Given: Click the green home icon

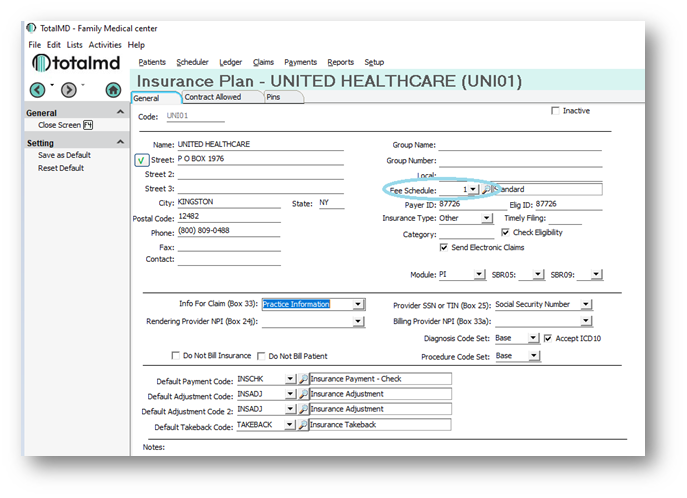Looking at the screenshot, I should click(113, 90).
